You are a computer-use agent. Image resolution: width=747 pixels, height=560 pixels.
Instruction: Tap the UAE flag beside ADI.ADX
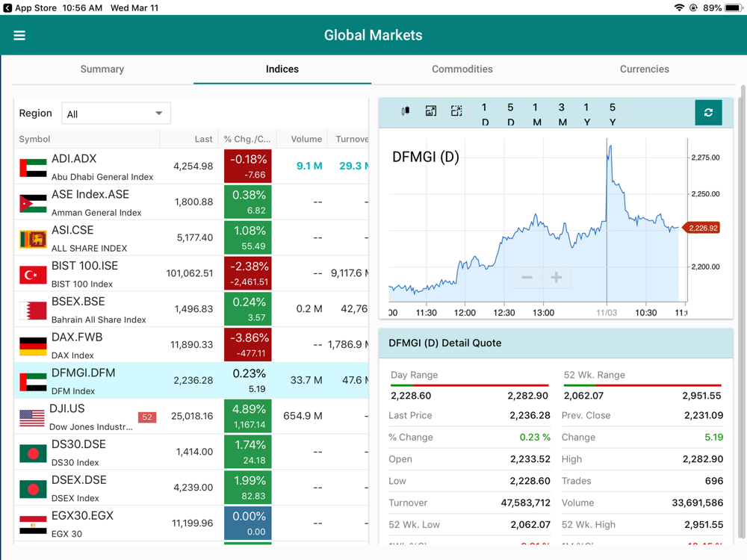coord(33,167)
